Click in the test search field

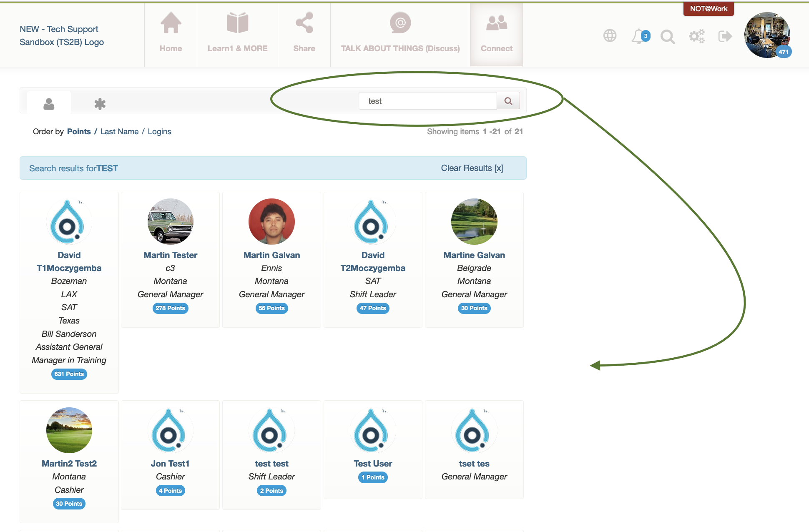click(427, 101)
